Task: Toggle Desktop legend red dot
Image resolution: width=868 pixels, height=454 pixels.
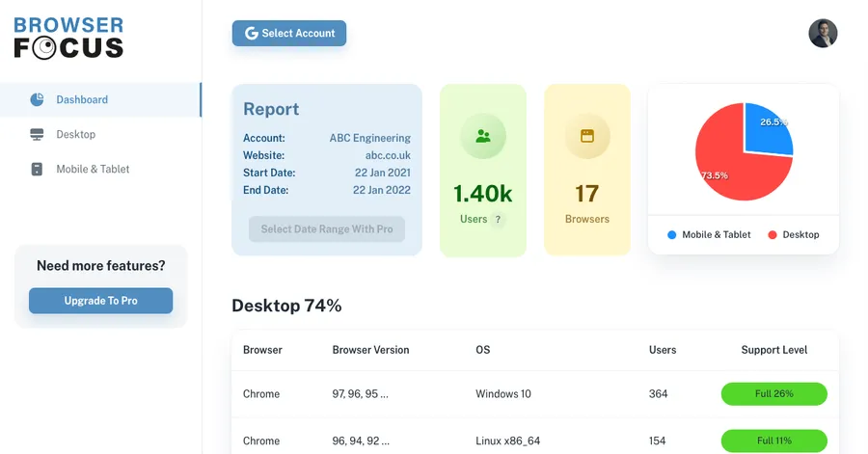Action: pyautogui.click(x=773, y=235)
